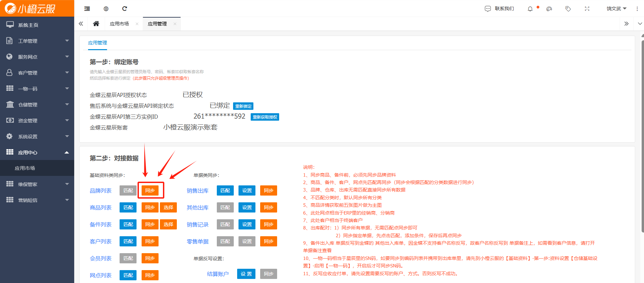
Task: Click the 客户管理 person icon
Action: (9, 73)
